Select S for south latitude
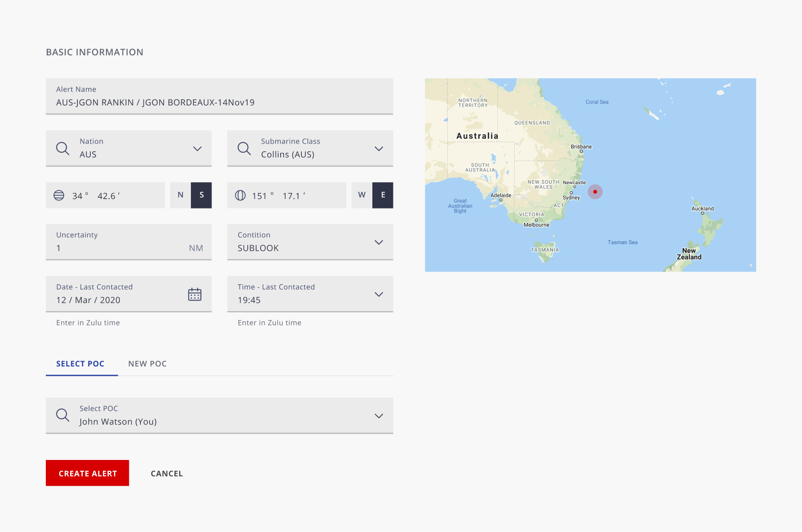Image resolution: width=802 pixels, height=532 pixels. click(201, 195)
